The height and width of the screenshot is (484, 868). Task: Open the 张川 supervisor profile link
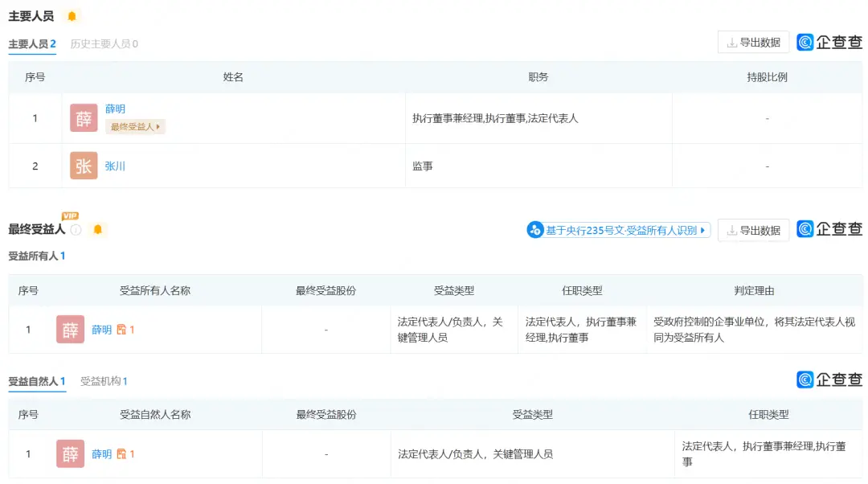[115, 166]
